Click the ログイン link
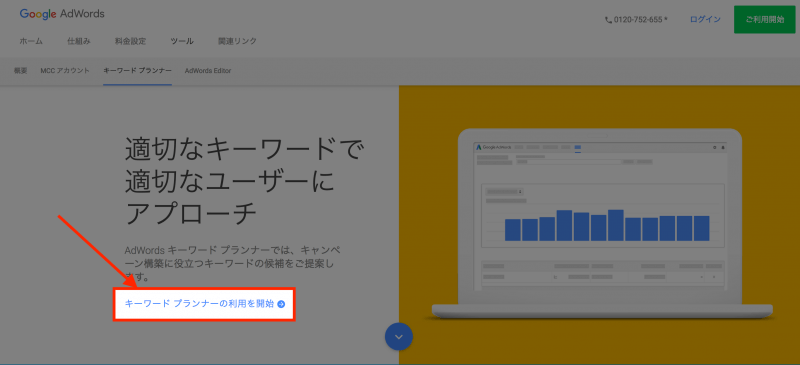 (x=705, y=19)
